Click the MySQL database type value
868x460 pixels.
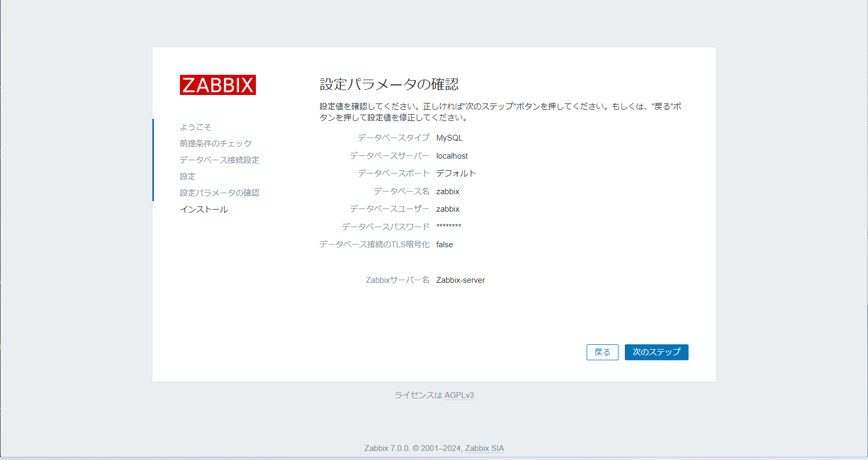(x=449, y=138)
